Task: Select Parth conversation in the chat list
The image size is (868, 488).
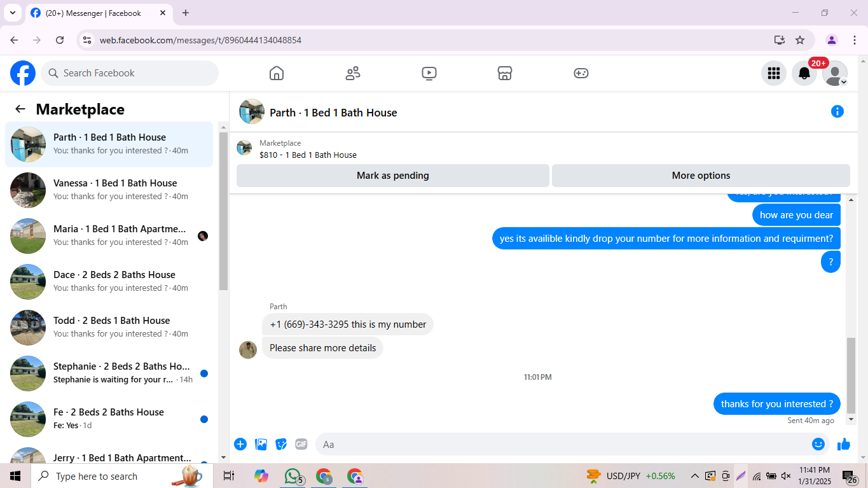Action: click(x=109, y=144)
